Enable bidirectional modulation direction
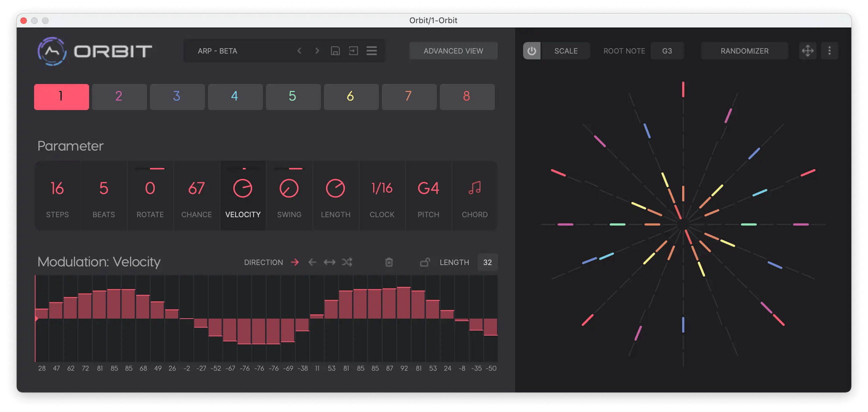The height and width of the screenshot is (412, 868). pyautogui.click(x=329, y=262)
